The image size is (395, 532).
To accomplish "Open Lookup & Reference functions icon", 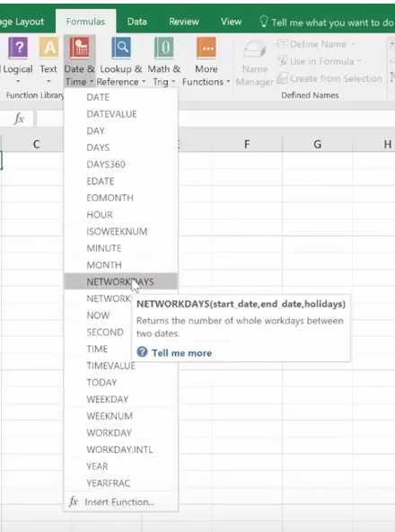I will (121, 49).
